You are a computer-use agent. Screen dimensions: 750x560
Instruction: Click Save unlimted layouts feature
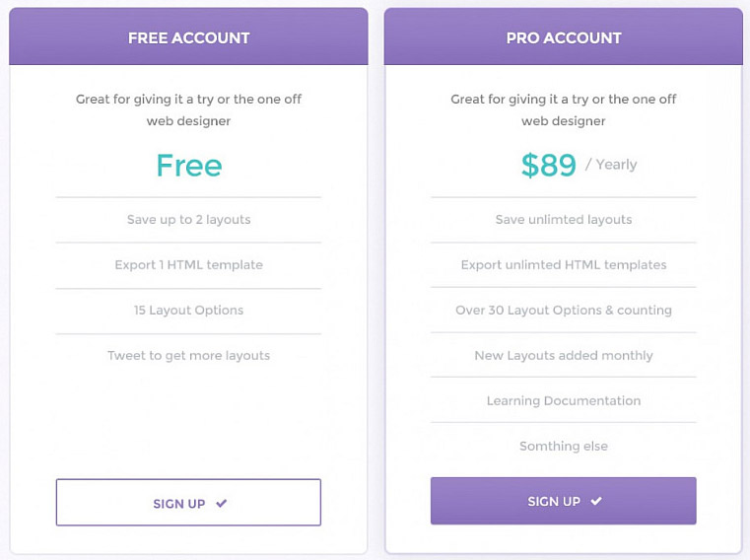click(x=563, y=220)
